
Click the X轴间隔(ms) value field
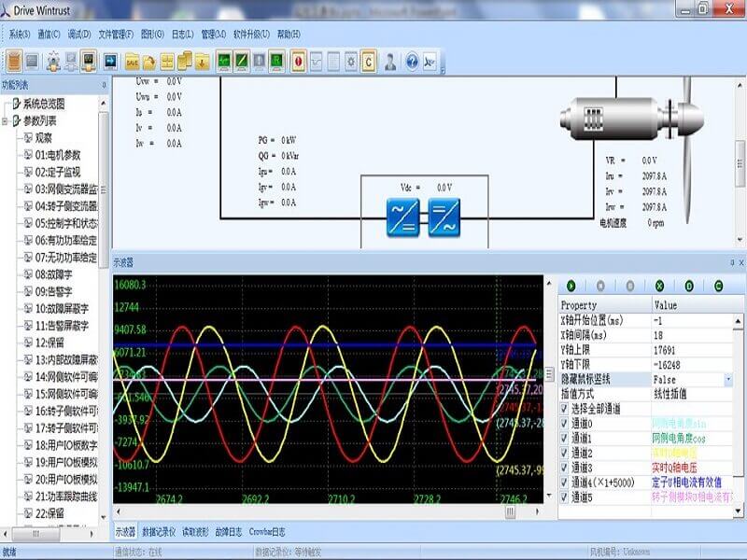click(693, 335)
